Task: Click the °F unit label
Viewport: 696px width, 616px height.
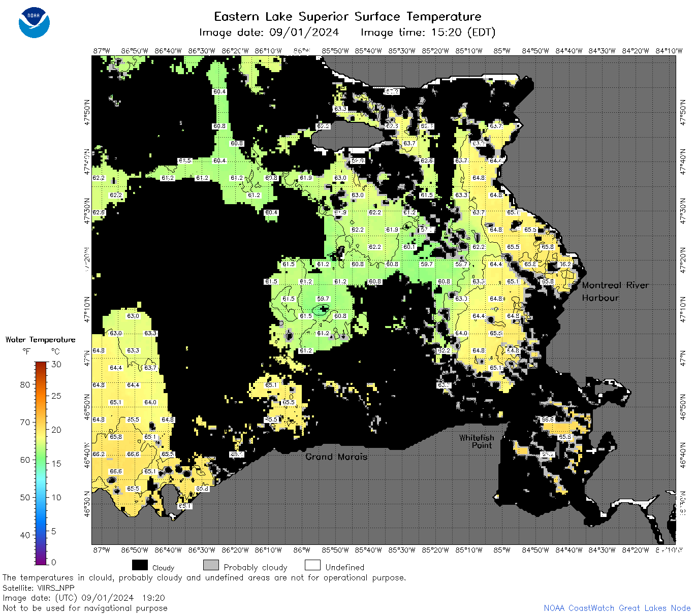Action: pos(26,351)
